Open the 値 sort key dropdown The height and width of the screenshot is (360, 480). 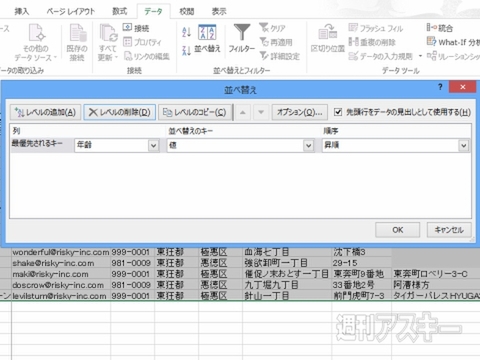click(309, 146)
